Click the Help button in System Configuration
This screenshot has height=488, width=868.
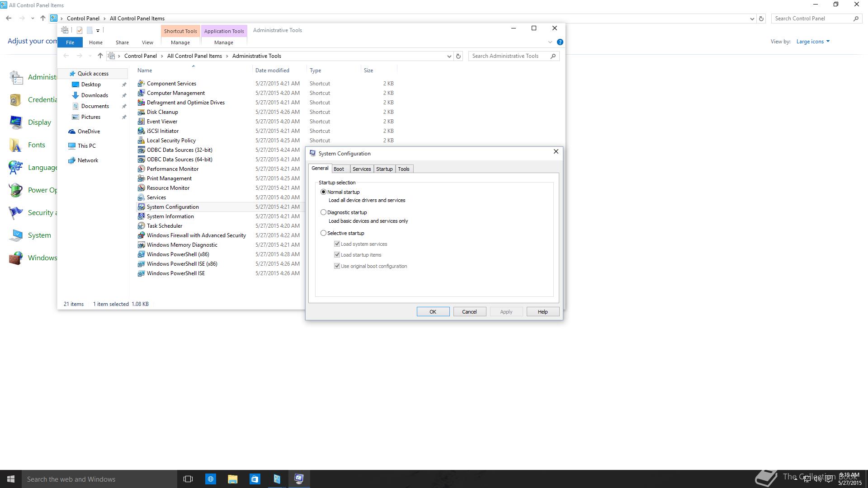tap(543, 312)
